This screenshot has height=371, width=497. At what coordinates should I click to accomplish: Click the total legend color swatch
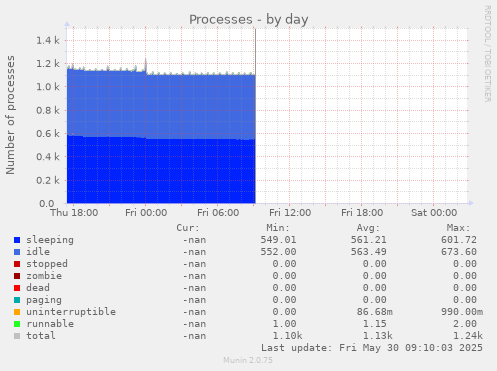coord(17,336)
